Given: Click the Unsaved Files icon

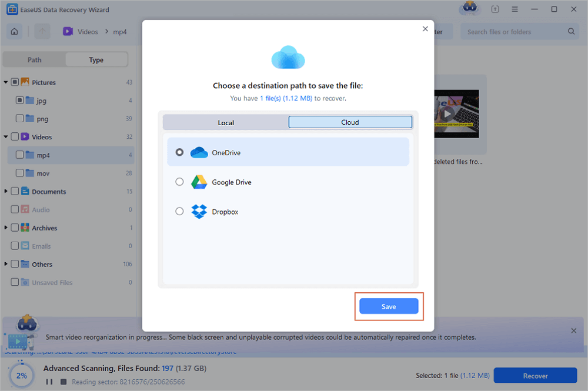Looking at the screenshot, I should pyautogui.click(x=25, y=282).
